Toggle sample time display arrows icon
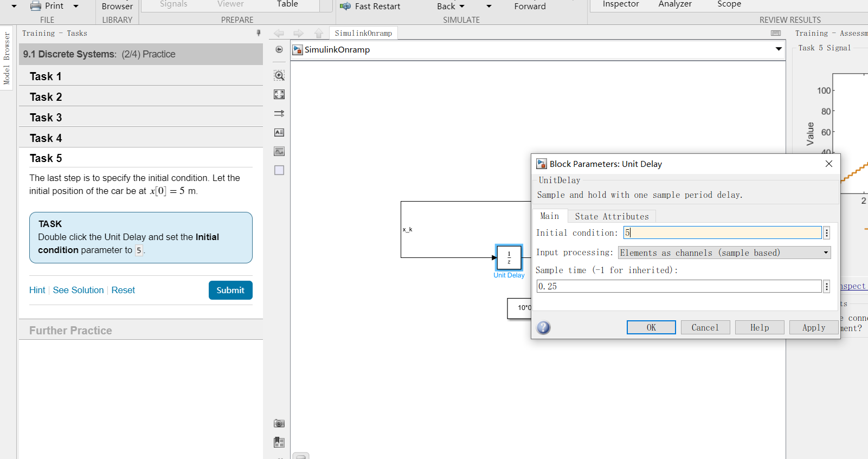Image resolution: width=868 pixels, height=459 pixels. 279,113
